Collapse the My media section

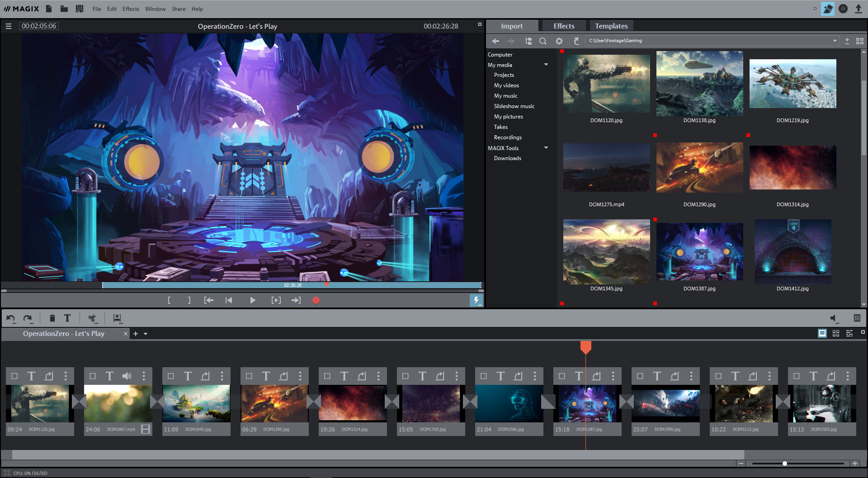(x=546, y=64)
